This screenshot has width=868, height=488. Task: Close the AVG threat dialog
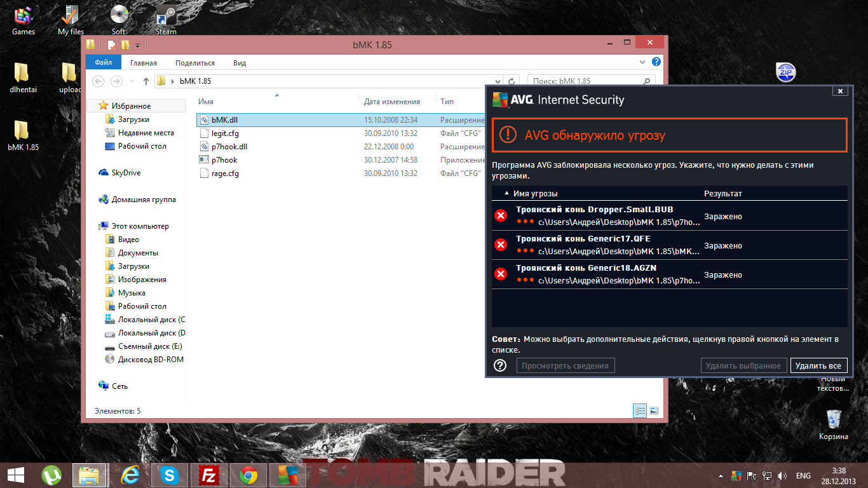pos(840,91)
